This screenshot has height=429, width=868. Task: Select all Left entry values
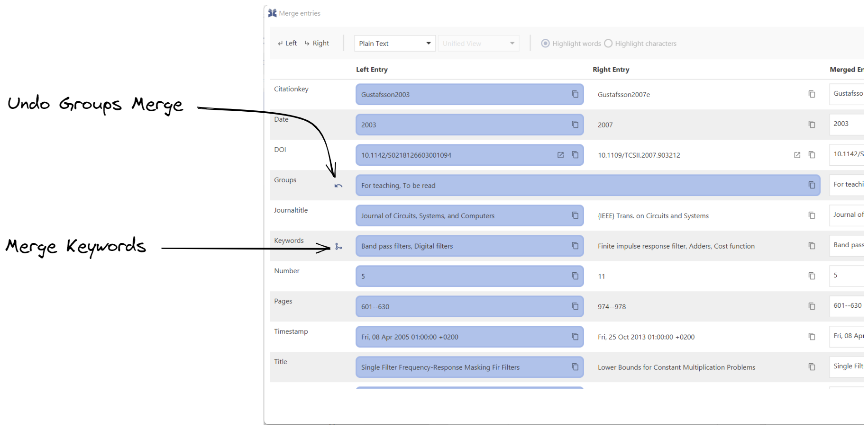click(287, 43)
